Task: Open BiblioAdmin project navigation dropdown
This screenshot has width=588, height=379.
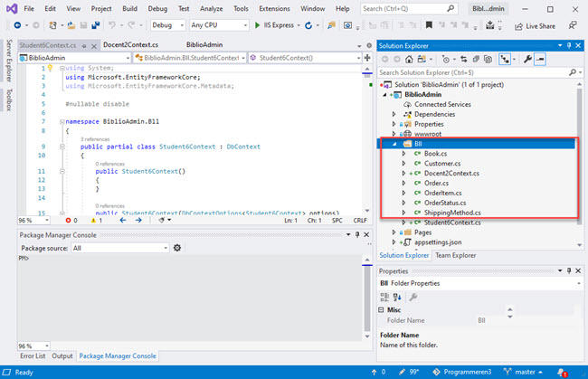Action: [74, 58]
